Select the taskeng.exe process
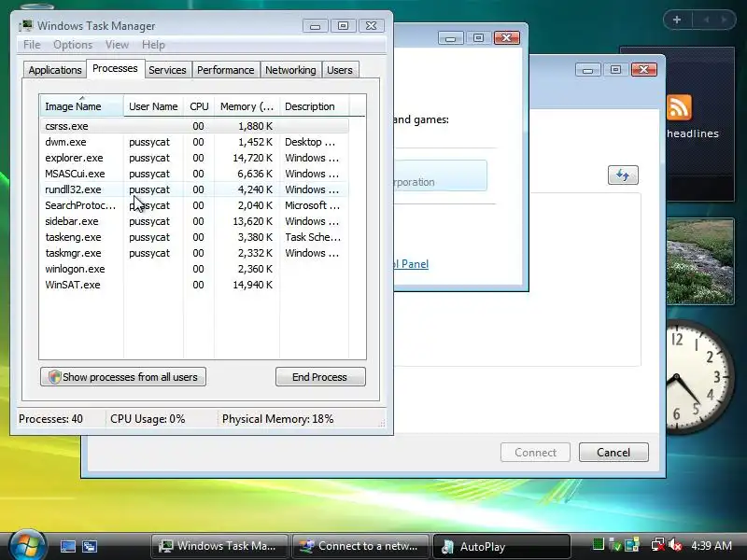The image size is (747, 560). [x=194, y=237]
